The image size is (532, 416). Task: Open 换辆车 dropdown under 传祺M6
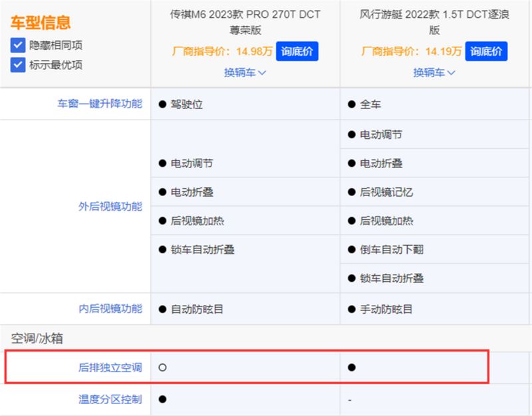245,72
